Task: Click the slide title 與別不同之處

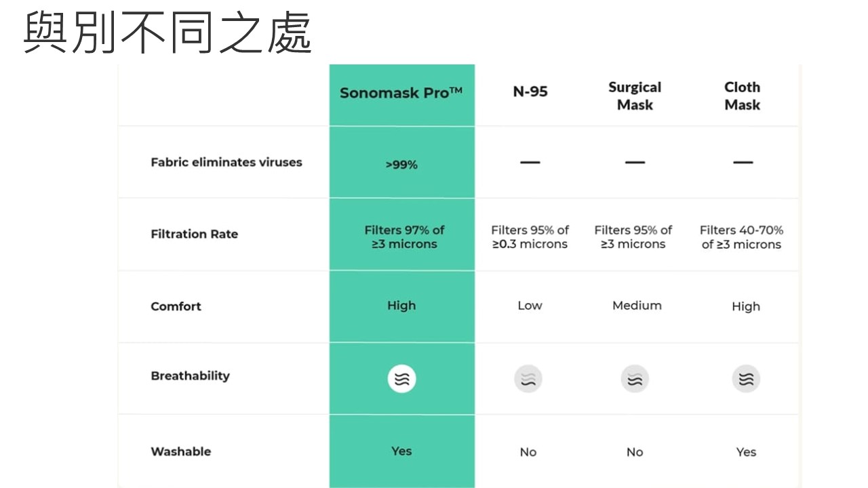Action: click(167, 33)
